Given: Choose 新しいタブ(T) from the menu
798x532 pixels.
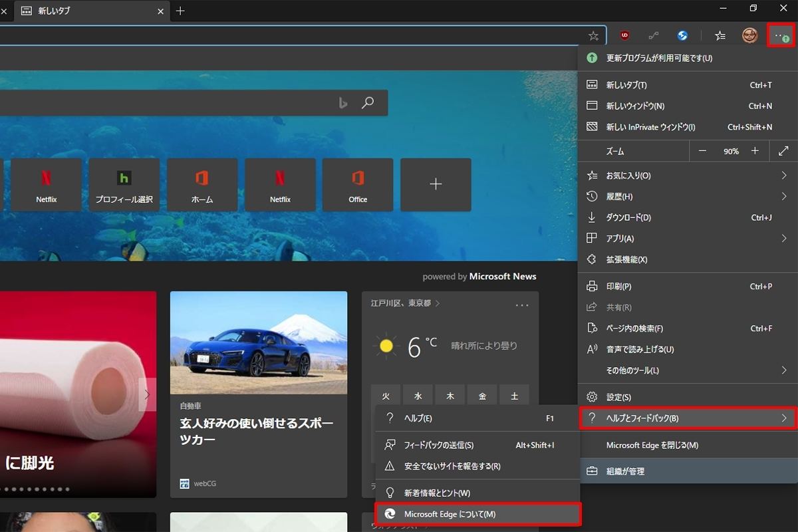Looking at the screenshot, I should tap(688, 85).
